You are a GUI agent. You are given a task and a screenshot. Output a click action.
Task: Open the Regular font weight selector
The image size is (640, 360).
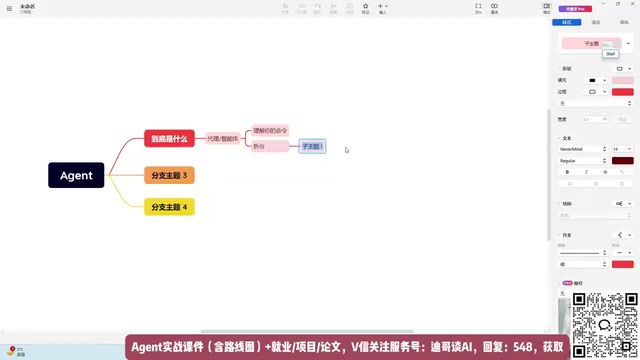(583, 161)
